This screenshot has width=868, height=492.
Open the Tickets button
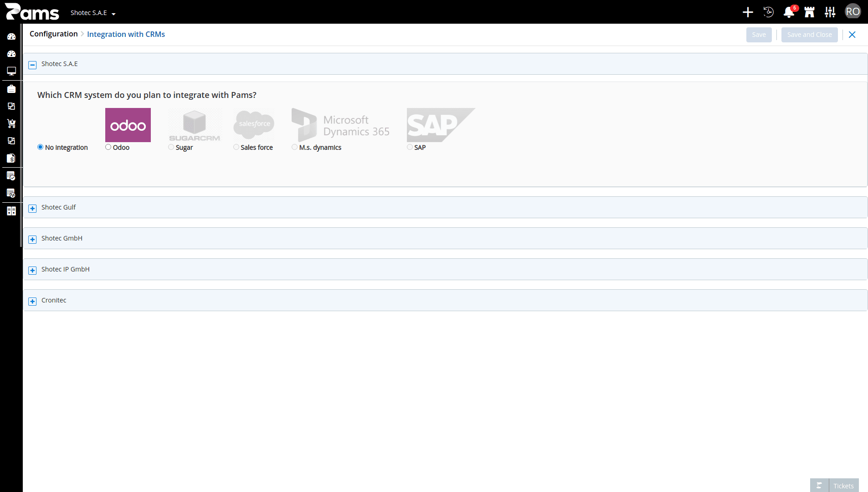pos(834,486)
